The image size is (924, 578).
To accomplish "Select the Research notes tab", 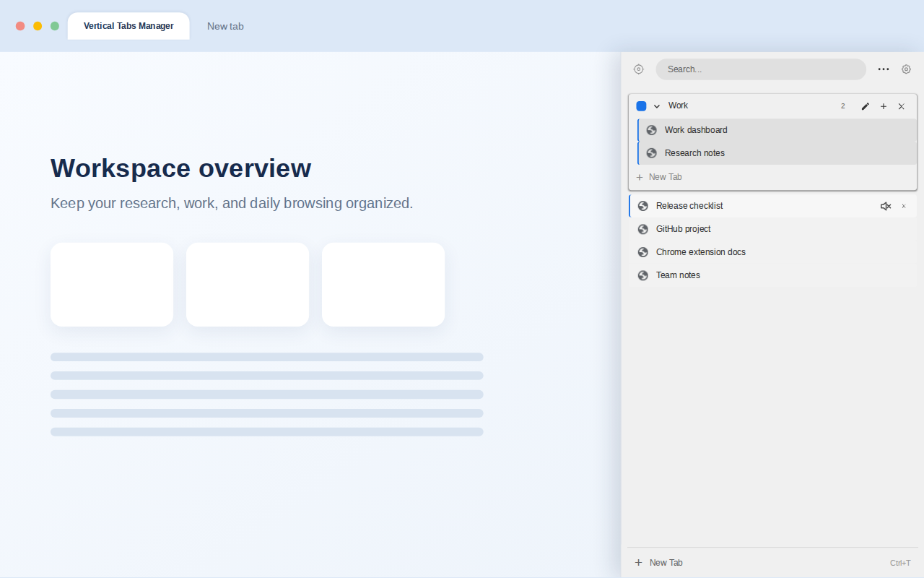I will pyautogui.click(x=777, y=153).
